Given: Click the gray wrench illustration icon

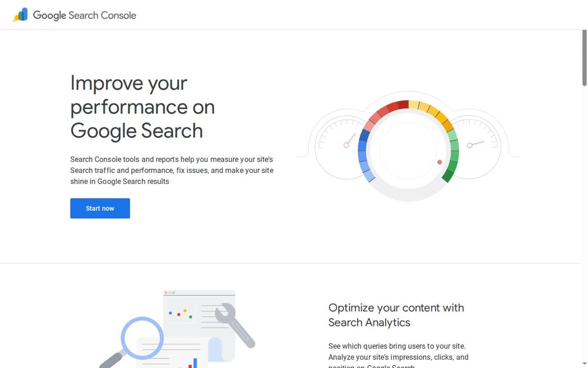Looking at the screenshot, I should 236,325.
